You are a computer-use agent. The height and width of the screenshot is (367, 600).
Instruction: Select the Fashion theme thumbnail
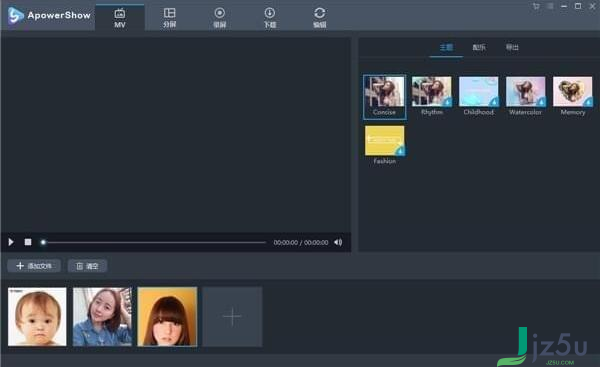coord(385,140)
